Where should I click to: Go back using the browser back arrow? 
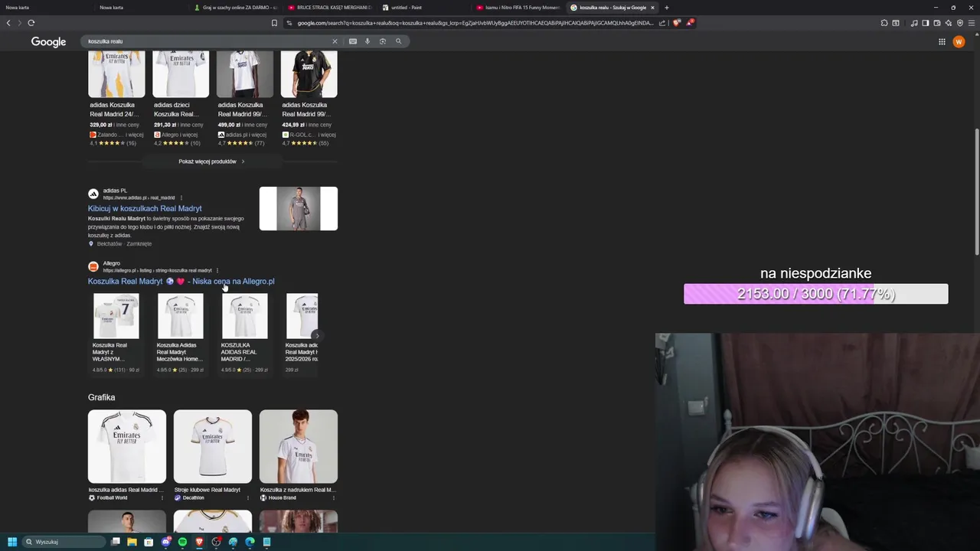tap(8, 23)
